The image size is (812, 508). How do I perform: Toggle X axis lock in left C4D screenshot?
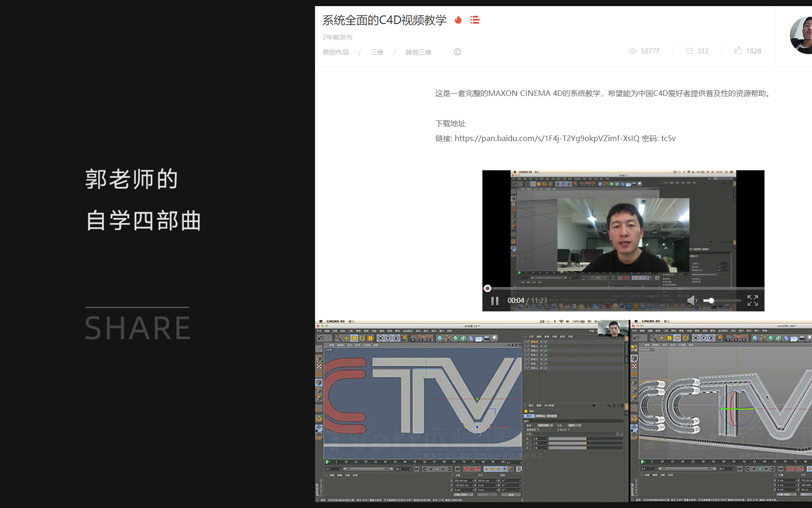(380, 338)
